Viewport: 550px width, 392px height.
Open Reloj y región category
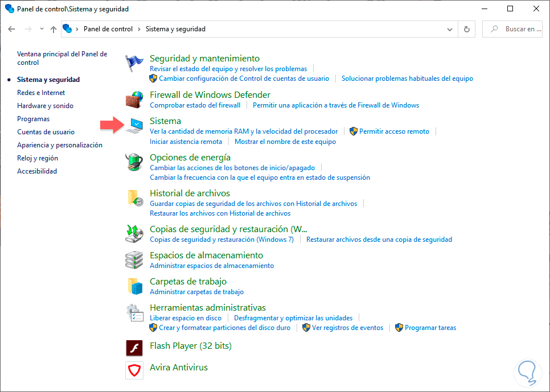tap(38, 158)
